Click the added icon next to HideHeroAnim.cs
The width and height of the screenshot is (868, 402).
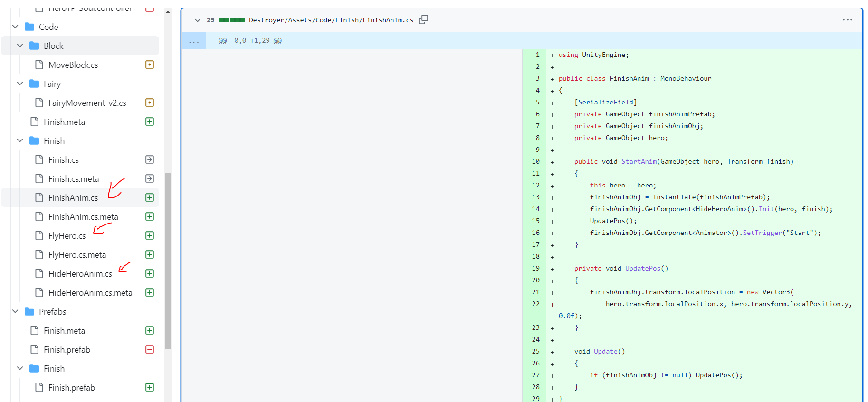click(x=150, y=273)
